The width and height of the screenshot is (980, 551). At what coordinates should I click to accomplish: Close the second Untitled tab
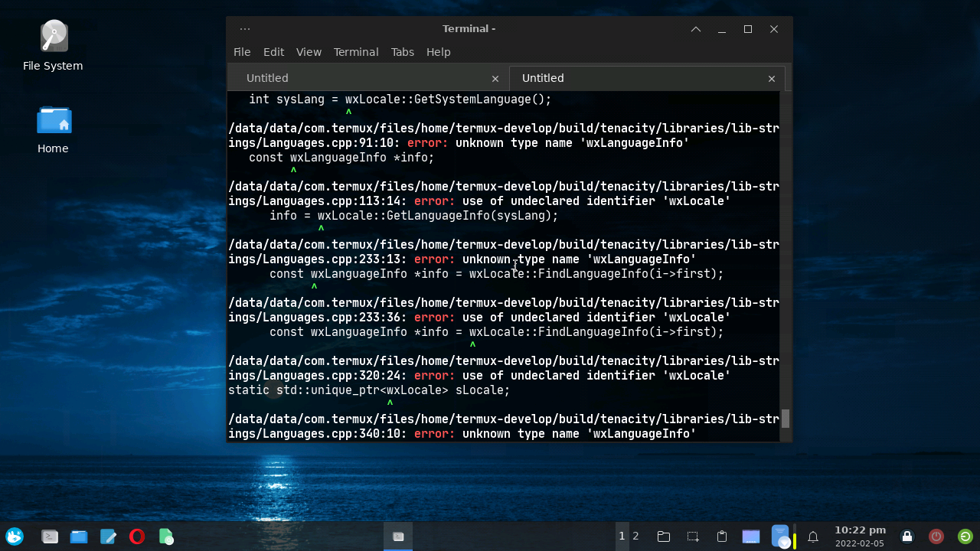click(x=771, y=78)
